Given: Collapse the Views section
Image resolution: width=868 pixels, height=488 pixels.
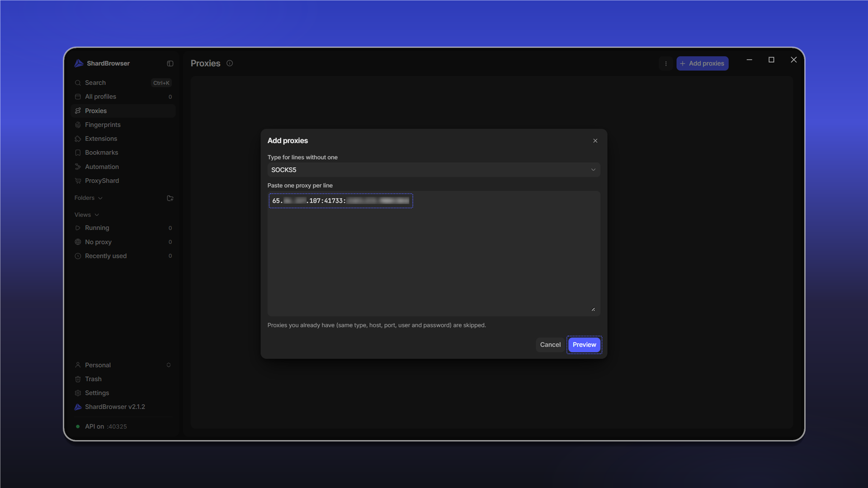Looking at the screenshot, I should click(87, 215).
